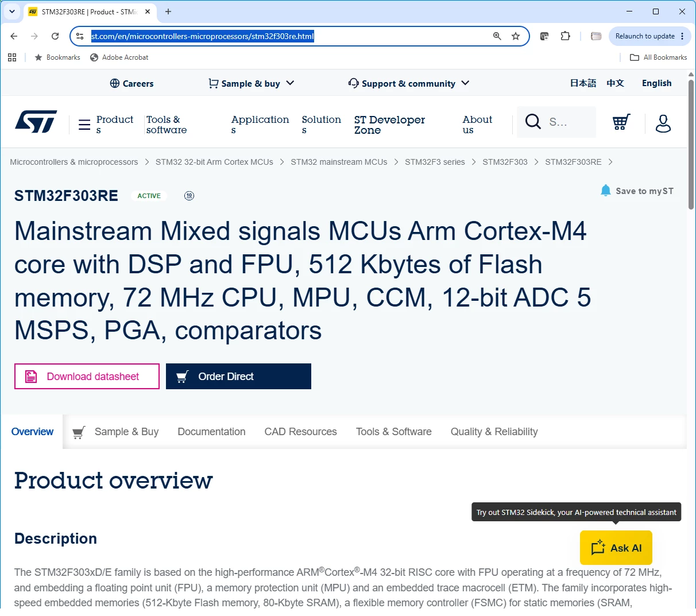Click the page vertical scrollbar thumb

click(x=691, y=144)
